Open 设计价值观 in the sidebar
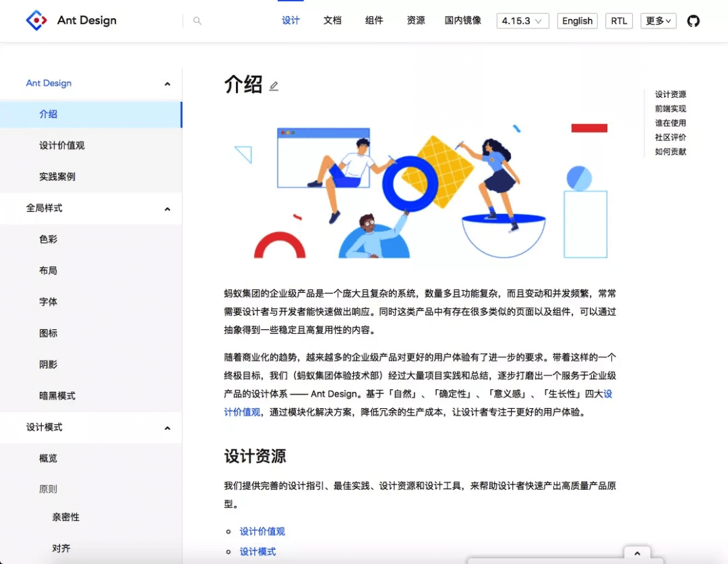Image resolution: width=728 pixels, height=564 pixels. tap(91, 146)
